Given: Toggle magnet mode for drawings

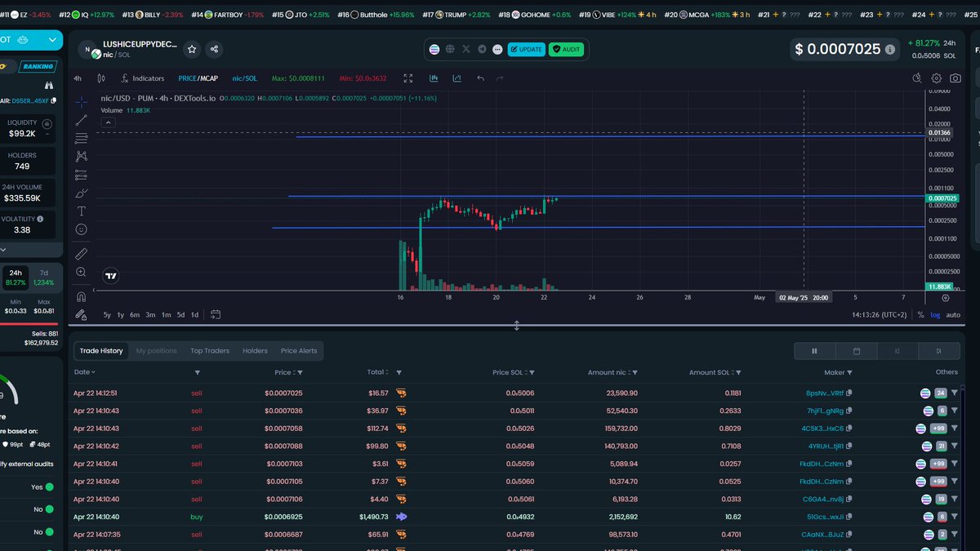Looking at the screenshot, I should [81, 296].
